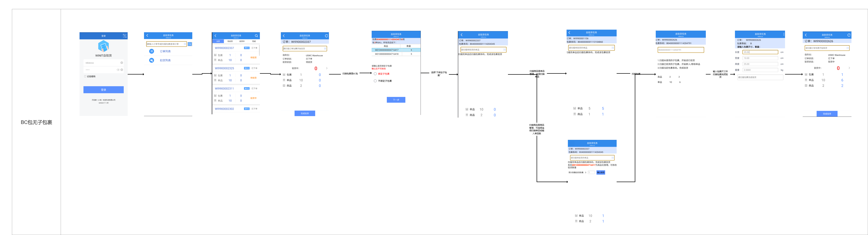Select table row M010000000004716418
Image resolution: width=868 pixels, height=235 pixels.
click(x=396, y=54)
